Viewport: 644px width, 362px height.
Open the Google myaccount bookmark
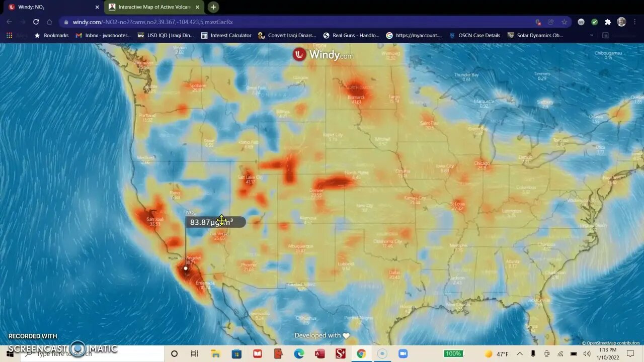414,36
